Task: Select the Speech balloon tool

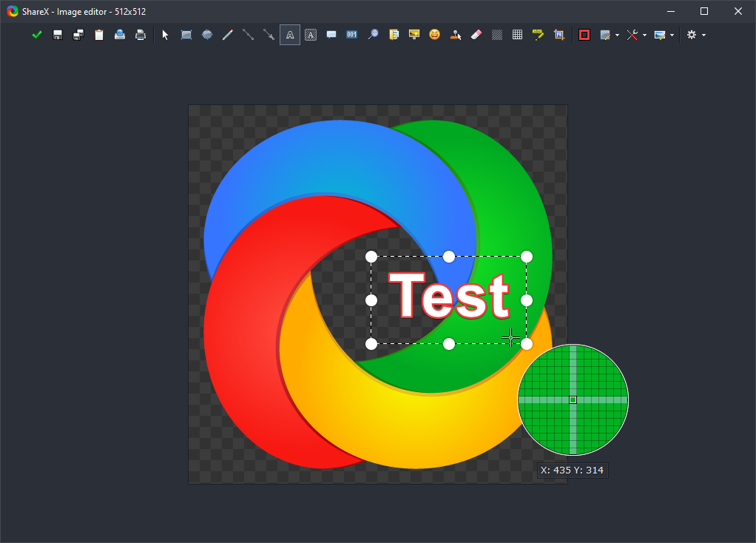Action: pyautogui.click(x=331, y=35)
